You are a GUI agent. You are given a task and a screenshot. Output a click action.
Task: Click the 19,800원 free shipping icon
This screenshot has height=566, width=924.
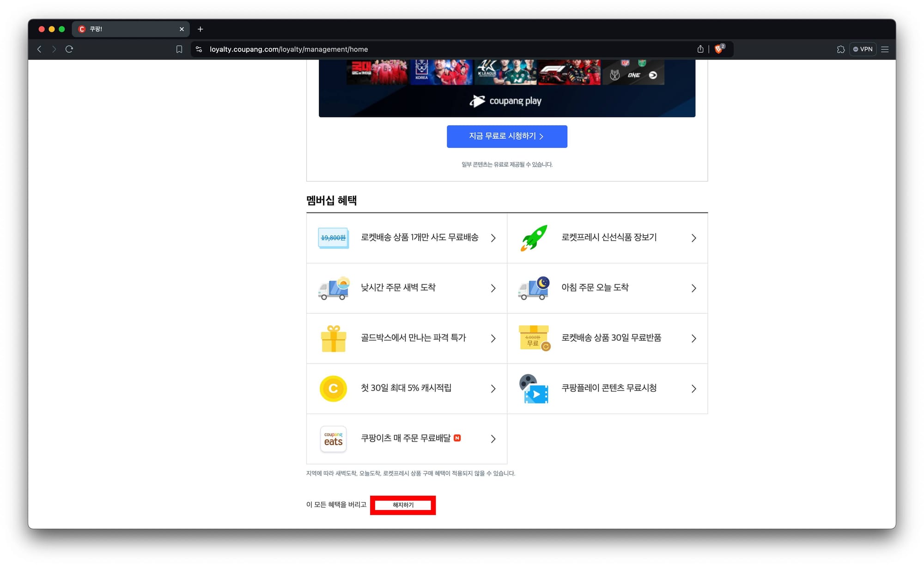(x=333, y=238)
